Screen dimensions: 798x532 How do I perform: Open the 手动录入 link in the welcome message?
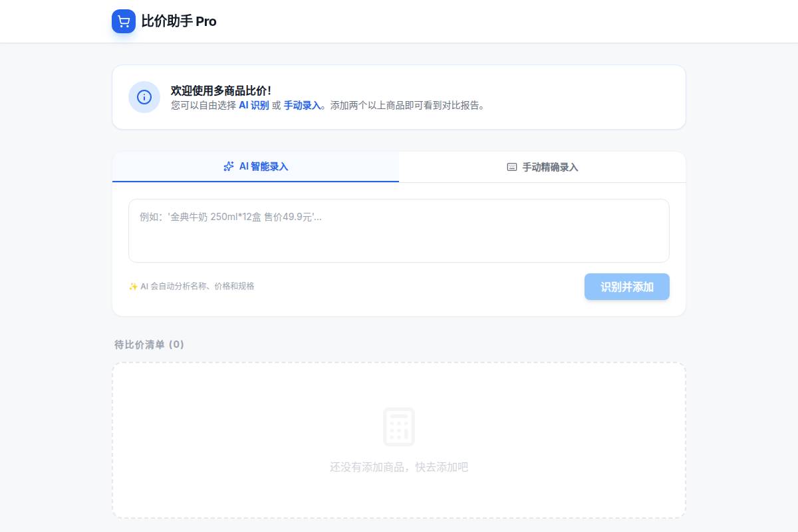pyautogui.click(x=302, y=105)
